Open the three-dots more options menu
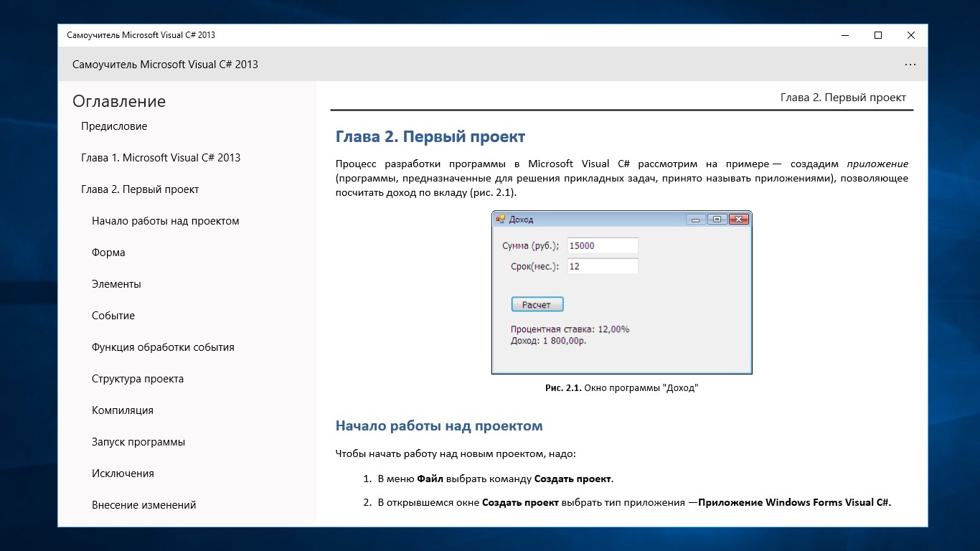The image size is (980, 551). [910, 65]
